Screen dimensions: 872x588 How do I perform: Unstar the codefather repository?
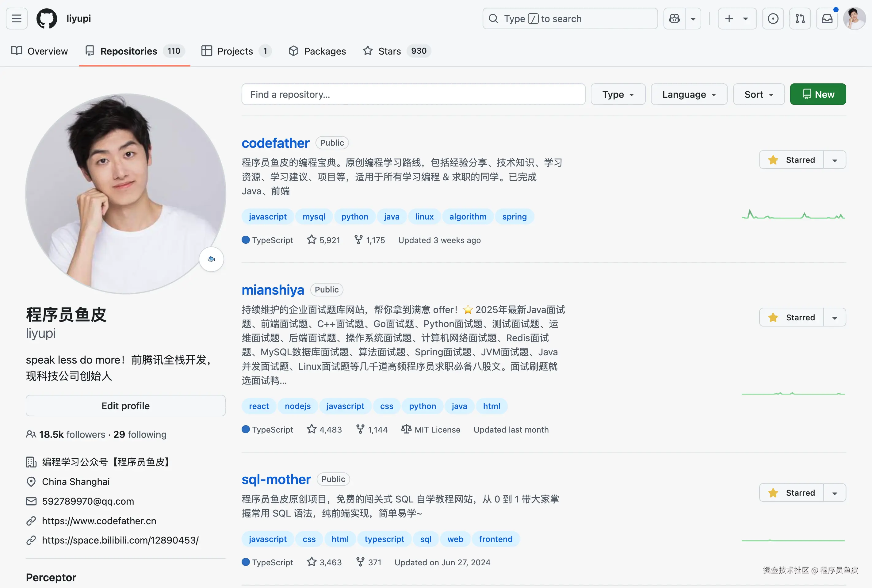(x=791, y=160)
